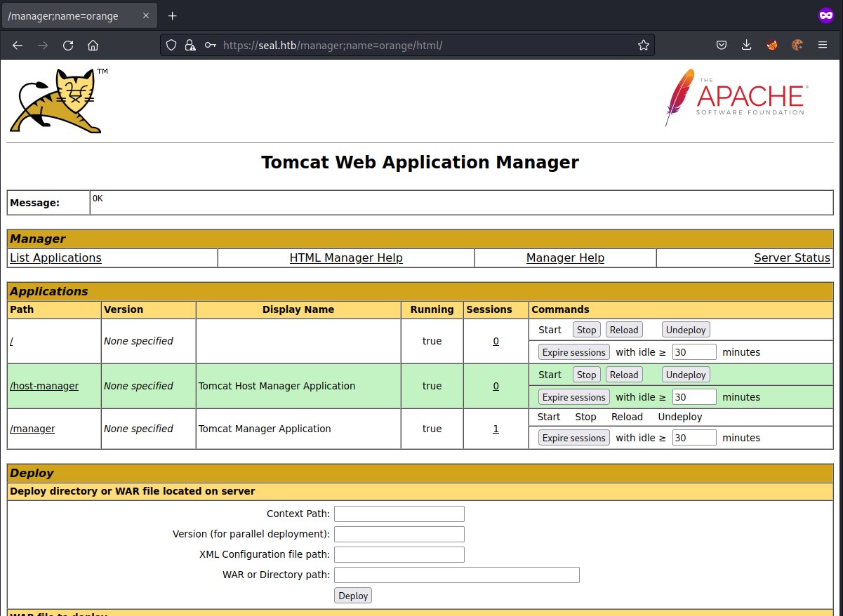This screenshot has width=843, height=616.
Task: Click the Context Path input field
Action: 399,514
